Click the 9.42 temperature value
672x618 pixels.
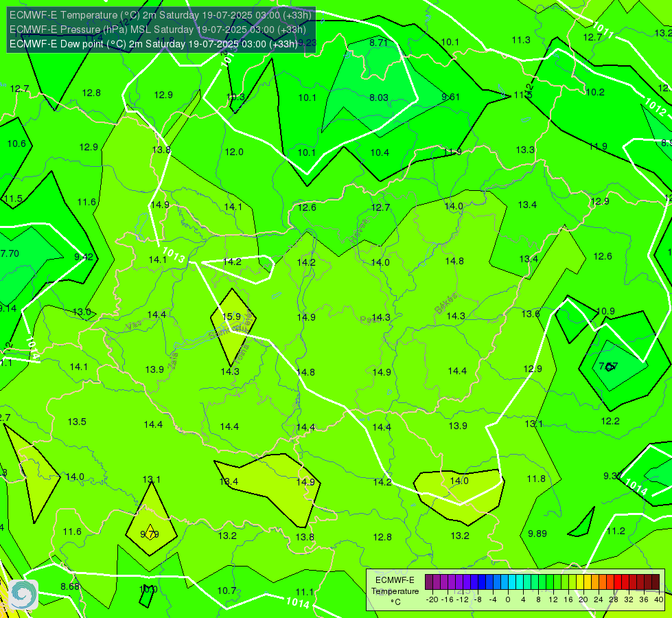coord(84,257)
